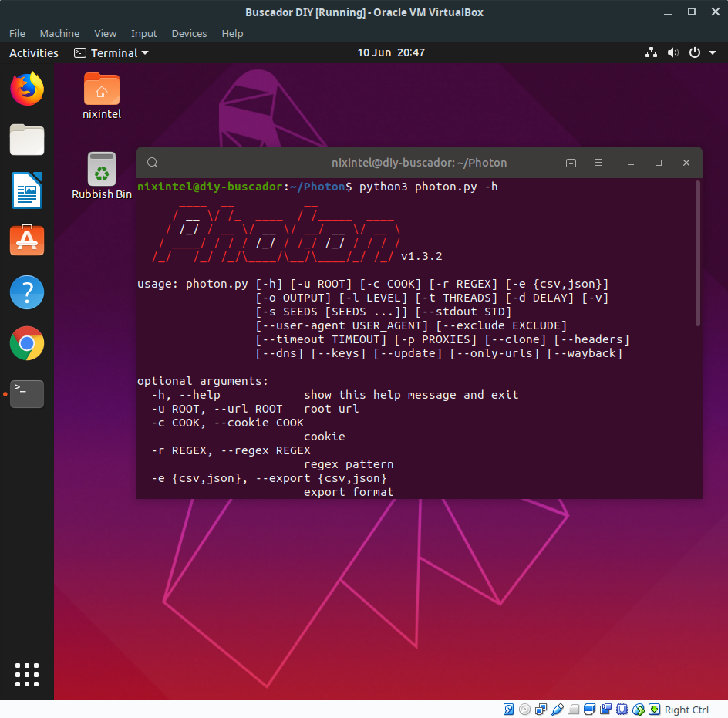
Task: Open VirtualBox Help menu
Action: point(232,33)
